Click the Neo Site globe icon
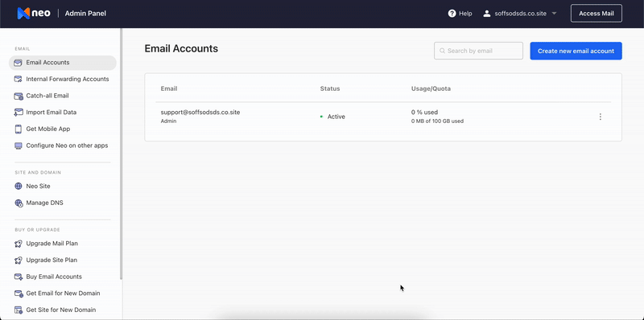The height and width of the screenshot is (320, 644). point(18,187)
